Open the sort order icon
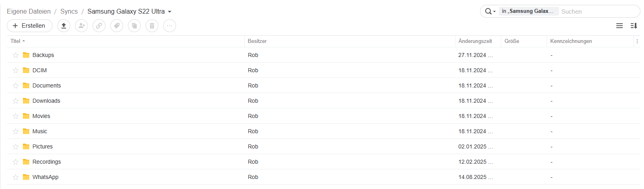The image size is (644, 189). (x=634, y=26)
